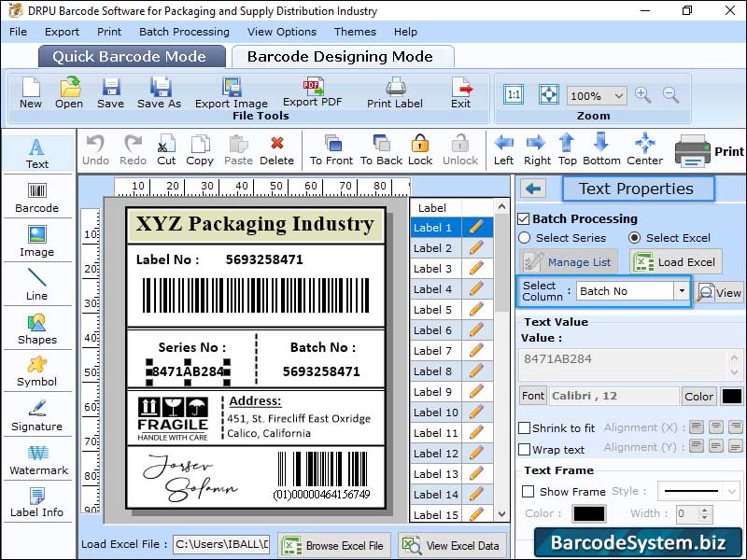Screen dimensions: 747x560
Task: Send element To Back
Action: point(382,150)
